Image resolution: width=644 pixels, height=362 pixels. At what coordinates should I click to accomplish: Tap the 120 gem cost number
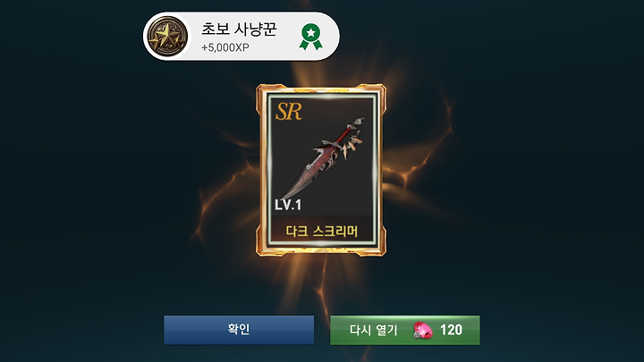(x=451, y=330)
